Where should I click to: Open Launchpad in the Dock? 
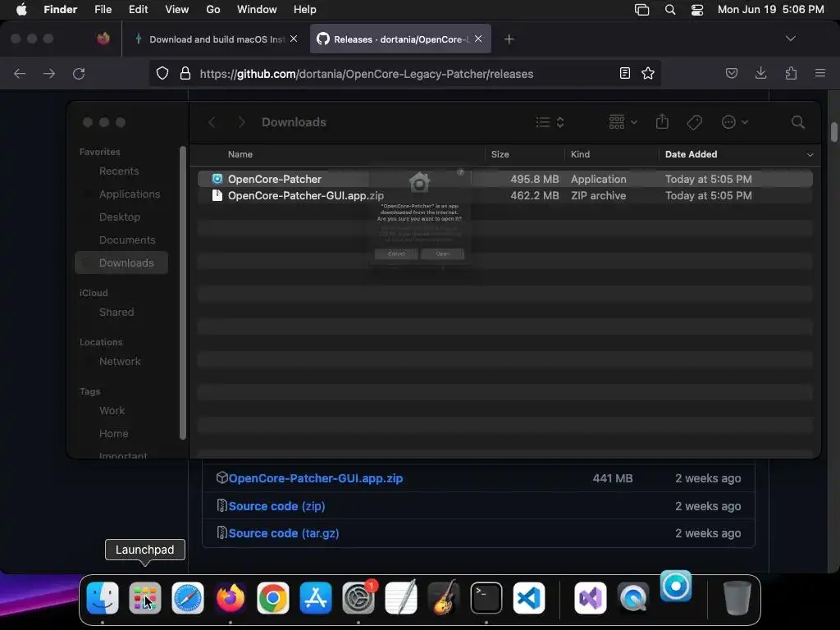[x=144, y=598]
